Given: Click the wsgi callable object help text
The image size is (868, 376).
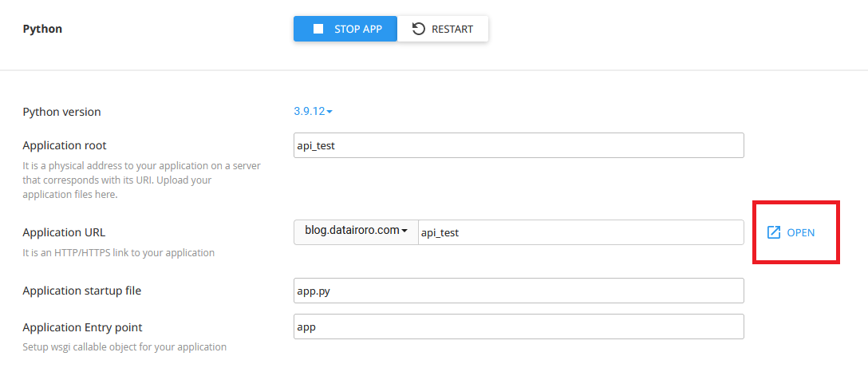Looking at the screenshot, I should point(124,347).
